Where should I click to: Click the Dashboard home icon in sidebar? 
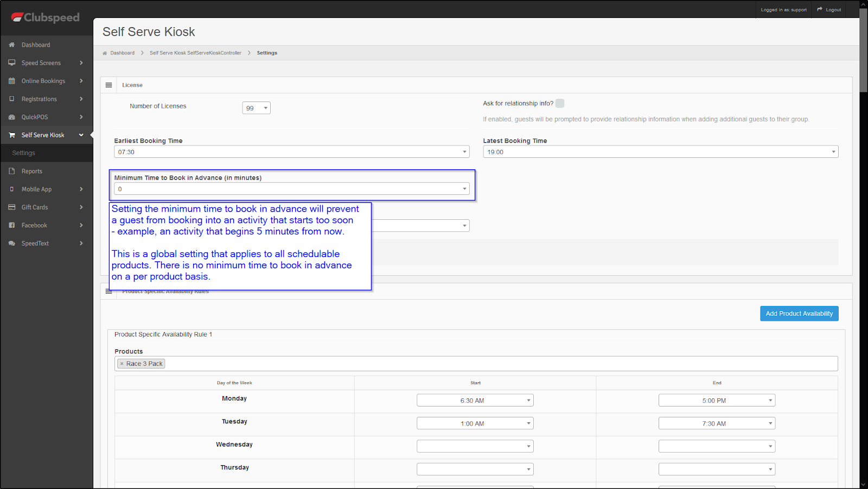coord(12,45)
